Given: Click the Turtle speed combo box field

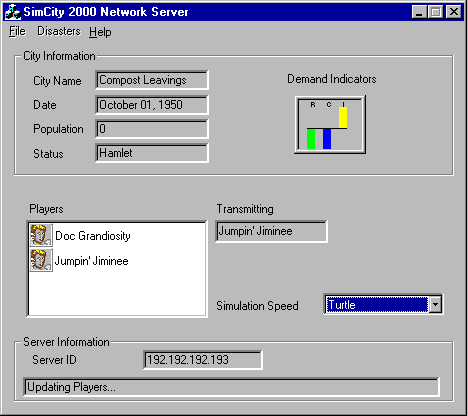Looking at the screenshot, I should [377, 304].
